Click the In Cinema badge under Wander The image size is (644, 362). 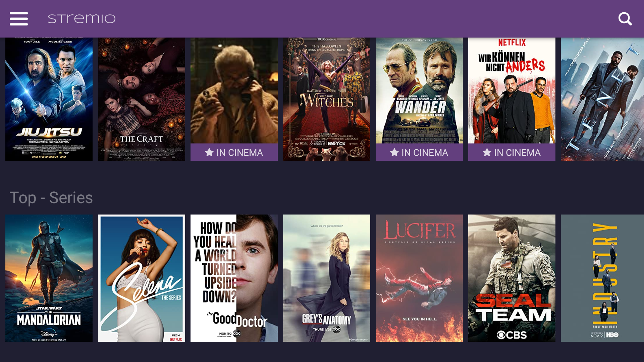419,153
